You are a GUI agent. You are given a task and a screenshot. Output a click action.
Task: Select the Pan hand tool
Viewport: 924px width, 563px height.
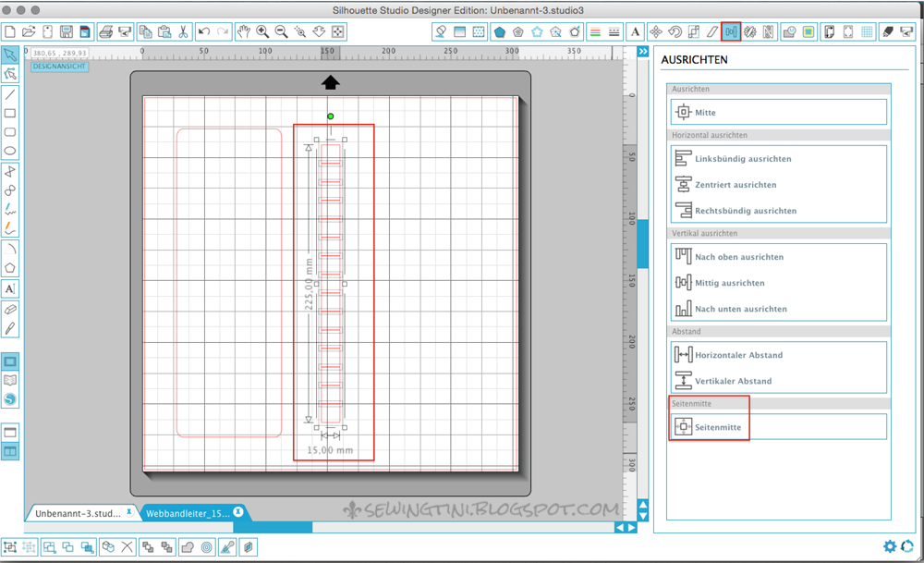pyautogui.click(x=243, y=31)
